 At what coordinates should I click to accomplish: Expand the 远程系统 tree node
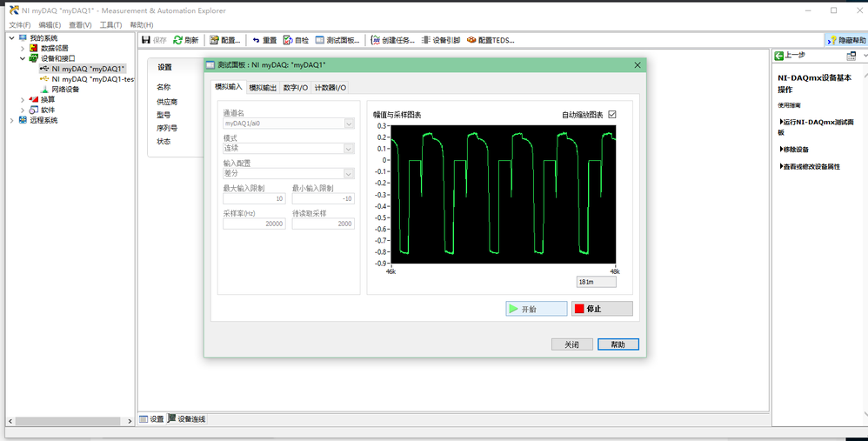pos(11,120)
